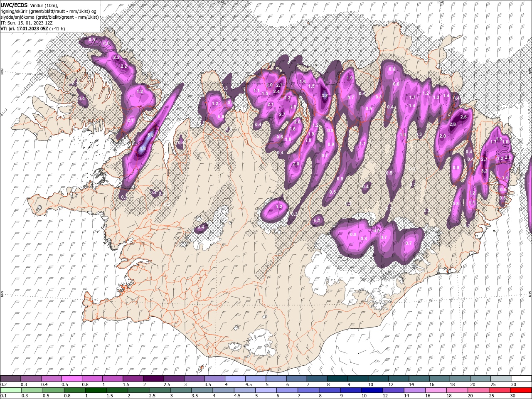Viewport: 532px width, 399px height.
Task: Click the UWC/ECDS title text
Action: 14,5
